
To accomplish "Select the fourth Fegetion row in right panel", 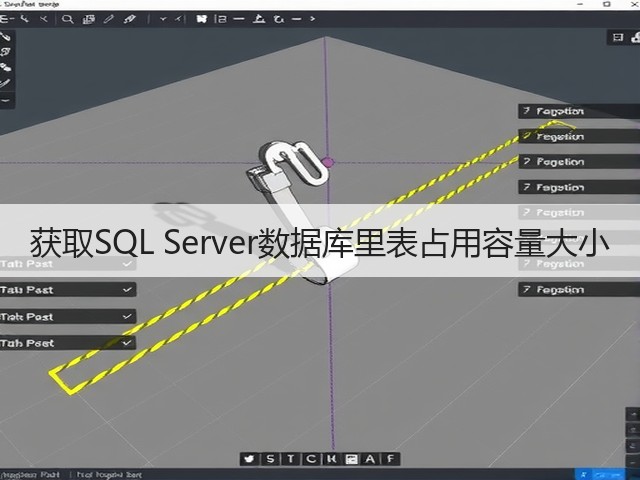I will pyautogui.click(x=579, y=187).
